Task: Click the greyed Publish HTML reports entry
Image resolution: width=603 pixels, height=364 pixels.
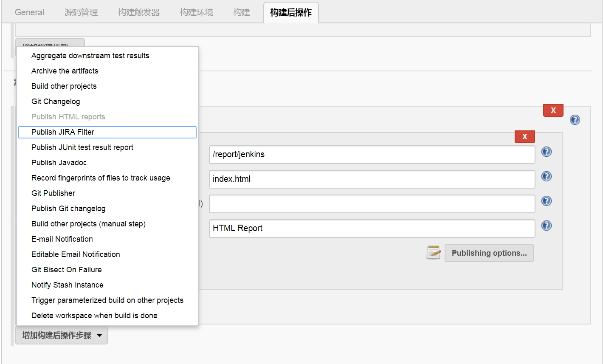Action: click(107, 117)
